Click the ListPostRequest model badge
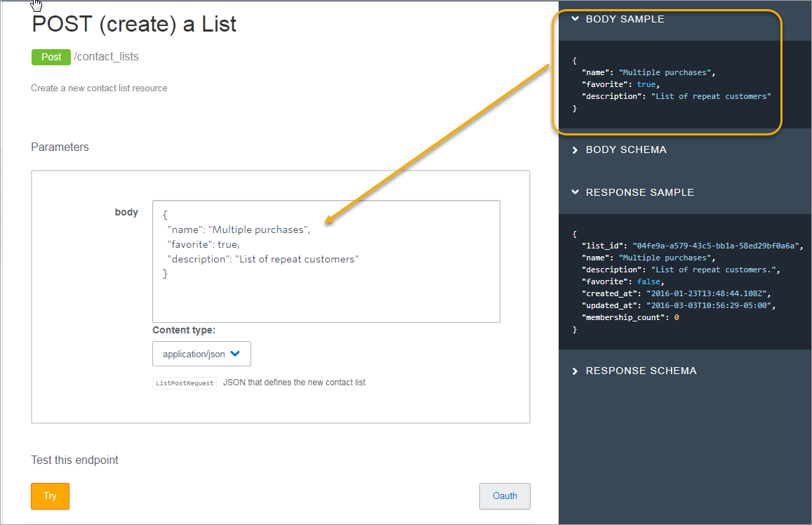 tap(184, 383)
